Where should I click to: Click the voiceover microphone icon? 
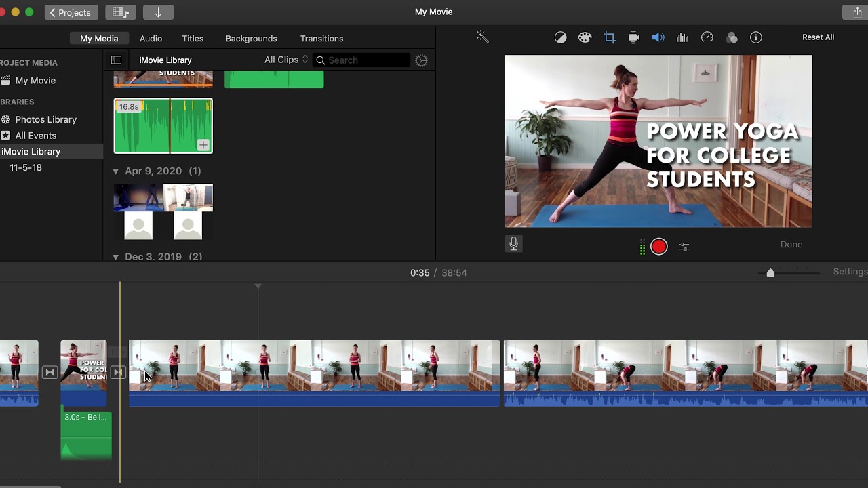(x=513, y=244)
